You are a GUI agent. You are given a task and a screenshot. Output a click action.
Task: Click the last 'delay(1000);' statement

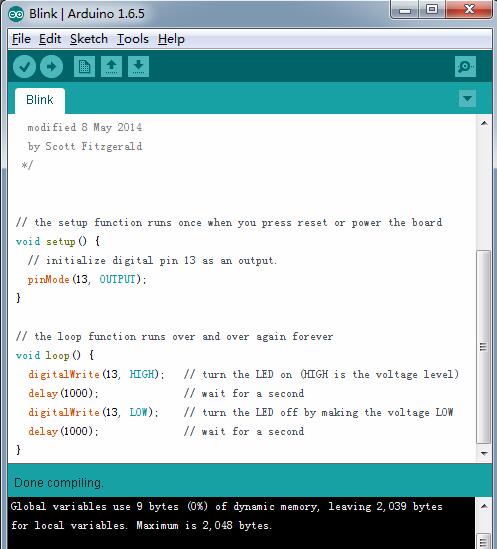(63, 431)
